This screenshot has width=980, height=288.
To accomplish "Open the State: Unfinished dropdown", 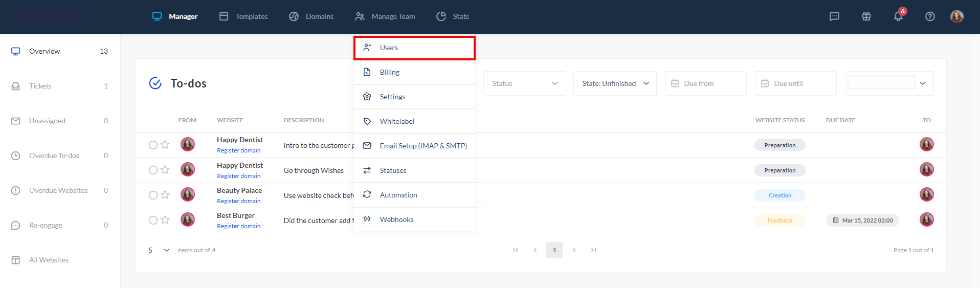I will point(615,83).
